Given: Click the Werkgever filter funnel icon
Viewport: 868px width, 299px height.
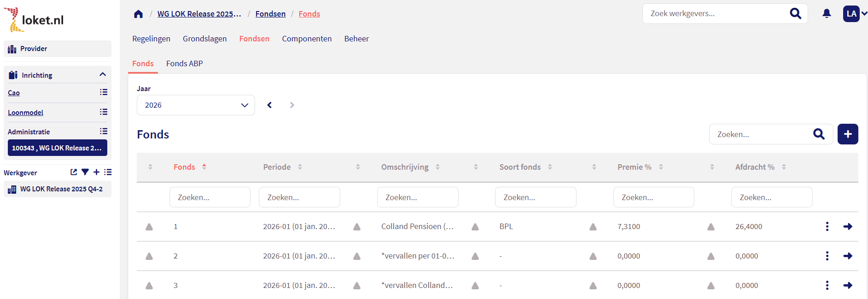Looking at the screenshot, I should coord(85,172).
